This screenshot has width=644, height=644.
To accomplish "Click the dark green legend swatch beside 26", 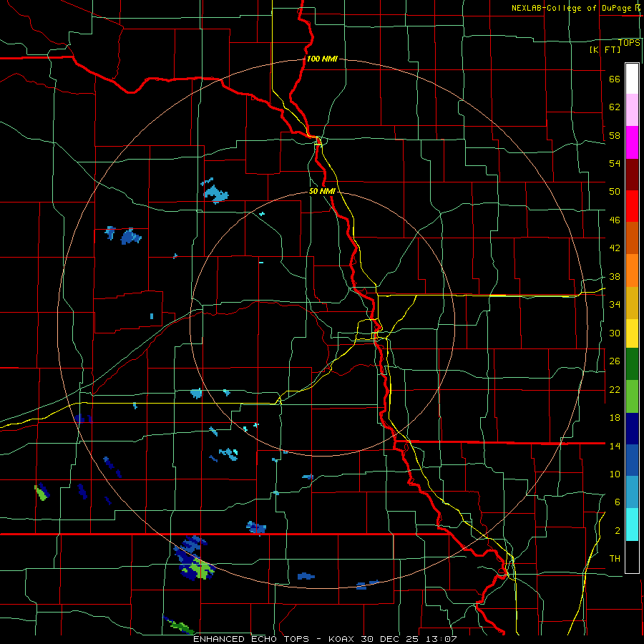I will (632, 364).
